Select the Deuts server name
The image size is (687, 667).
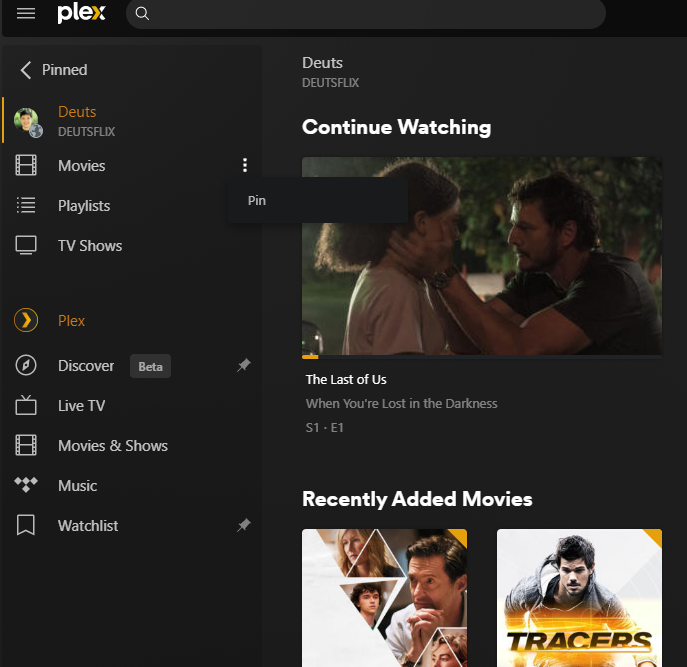click(77, 112)
